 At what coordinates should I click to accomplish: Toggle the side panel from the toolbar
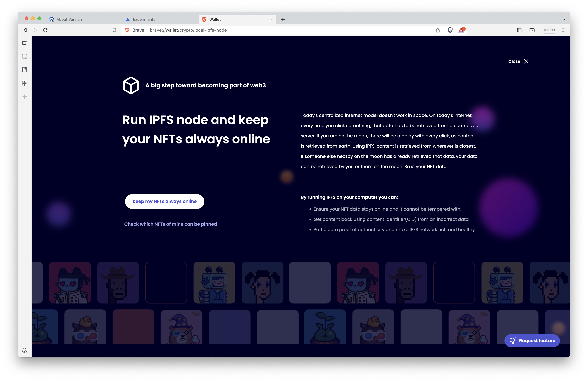click(x=519, y=30)
